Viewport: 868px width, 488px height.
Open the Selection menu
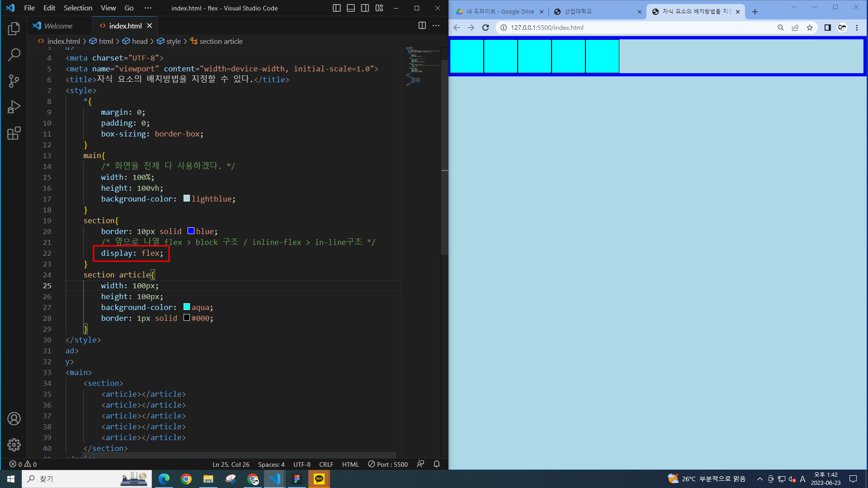(x=78, y=8)
